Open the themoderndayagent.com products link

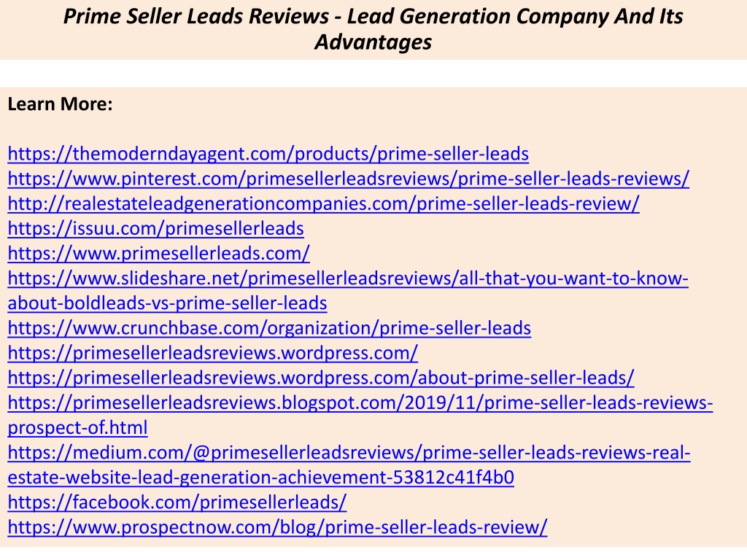tap(268, 154)
